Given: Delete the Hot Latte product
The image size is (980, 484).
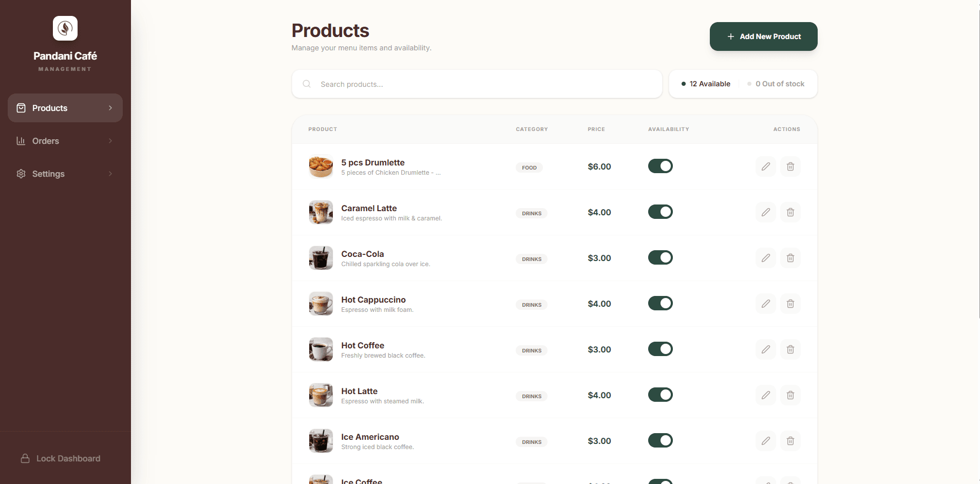Looking at the screenshot, I should coord(790,395).
